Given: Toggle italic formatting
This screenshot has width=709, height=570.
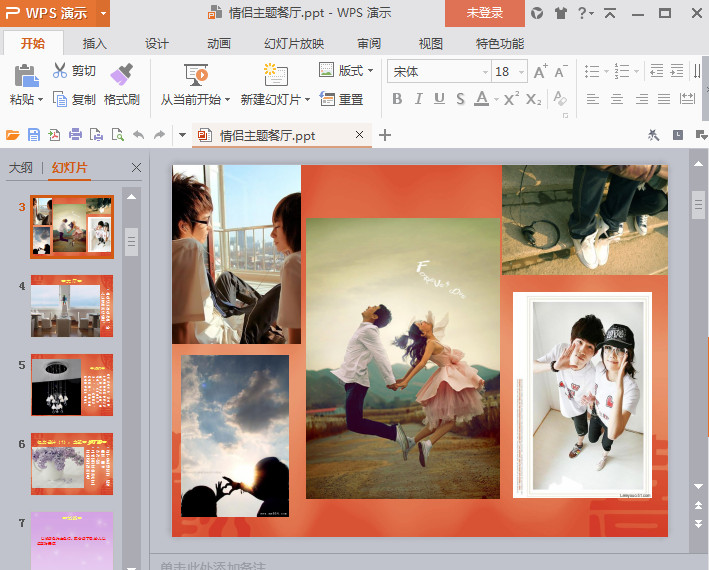Looking at the screenshot, I should pos(419,99).
